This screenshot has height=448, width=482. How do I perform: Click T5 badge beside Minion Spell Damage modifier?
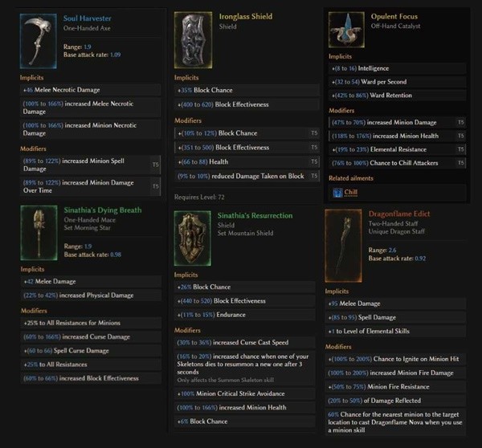[x=156, y=164]
